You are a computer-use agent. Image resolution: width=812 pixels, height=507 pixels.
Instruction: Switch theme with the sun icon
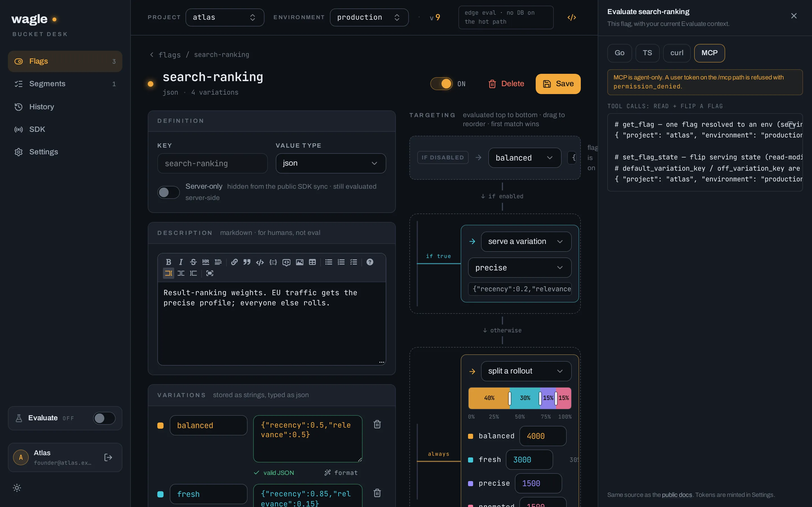(x=17, y=488)
